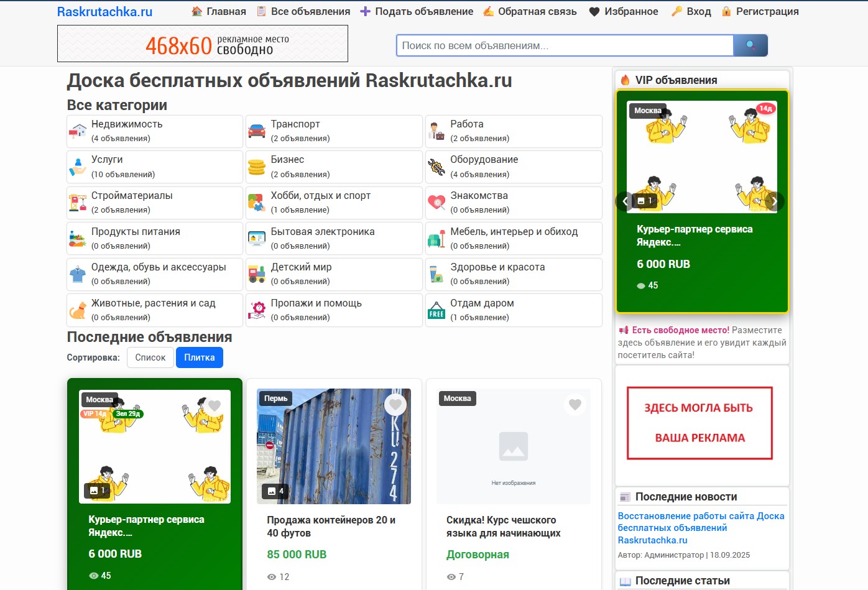Open the Недвижимость category via its house icon

[77, 131]
